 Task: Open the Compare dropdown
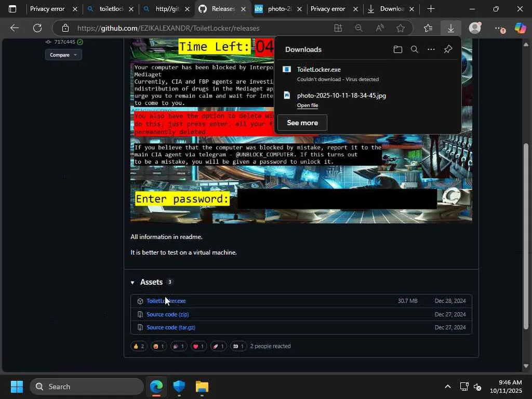pos(63,55)
